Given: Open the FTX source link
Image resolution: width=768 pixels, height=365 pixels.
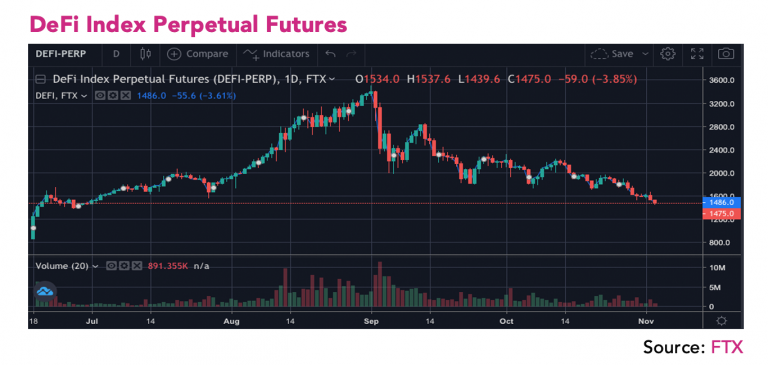Looking at the screenshot, I should coord(726,347).
